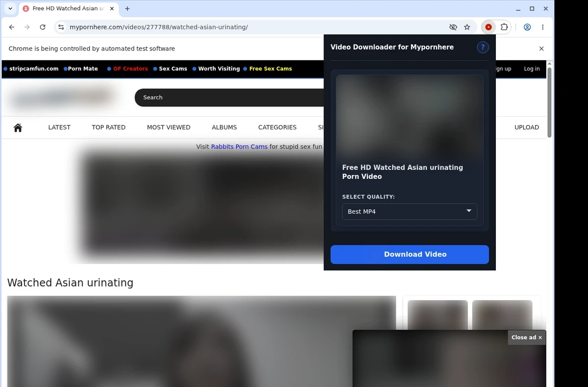The width and height of the screenshot is (588, 387).
Task: Open the Chrome three-dot menu
Action: tap(542, 27)
